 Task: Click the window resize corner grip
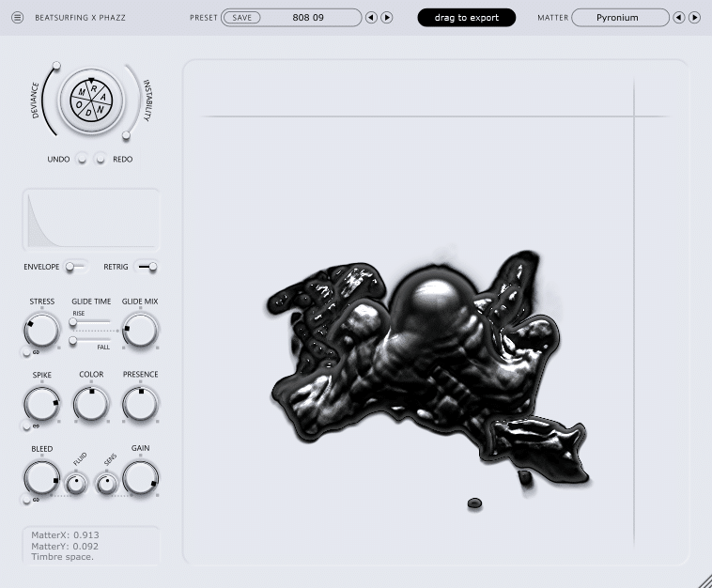tap(705, 581)
